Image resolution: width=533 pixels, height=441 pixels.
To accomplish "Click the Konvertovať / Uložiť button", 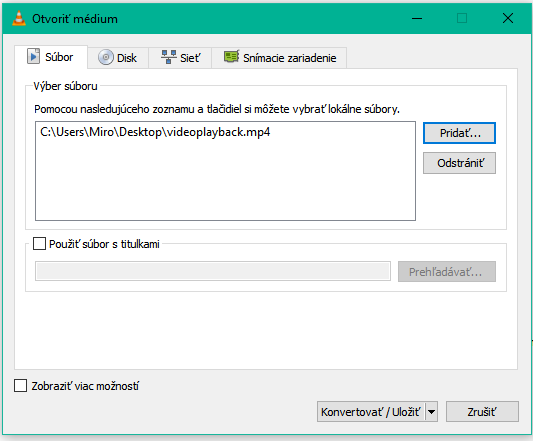I will [371, 412].
